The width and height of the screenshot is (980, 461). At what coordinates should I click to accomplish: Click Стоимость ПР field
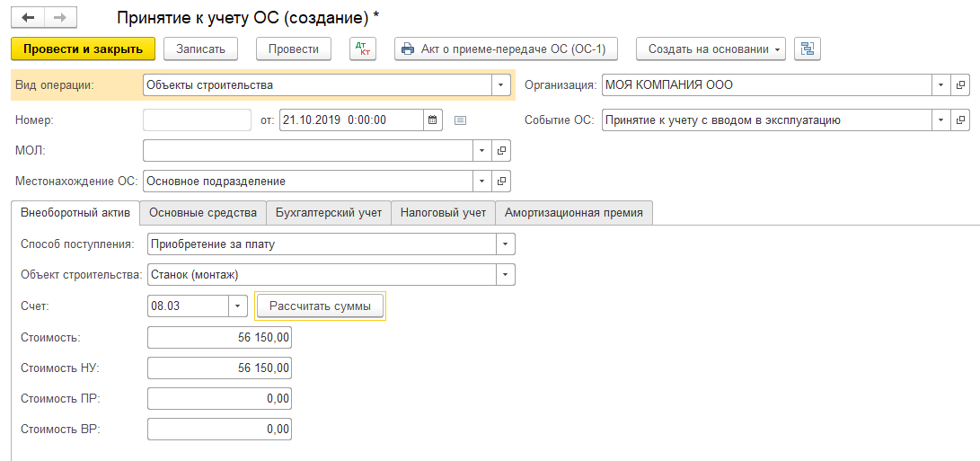coord(219,399)
